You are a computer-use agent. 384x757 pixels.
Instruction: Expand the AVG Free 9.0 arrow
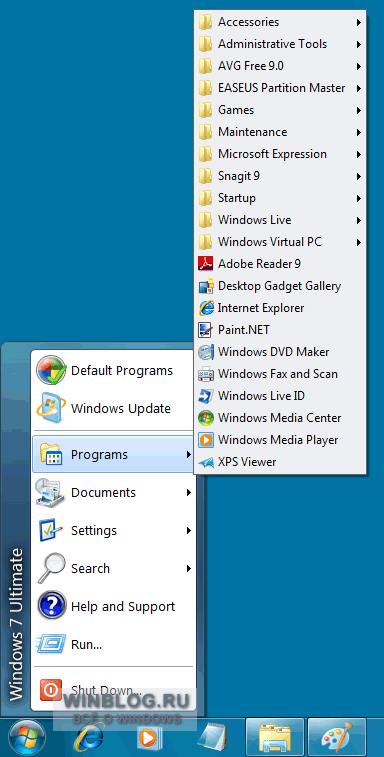(359, 66)
